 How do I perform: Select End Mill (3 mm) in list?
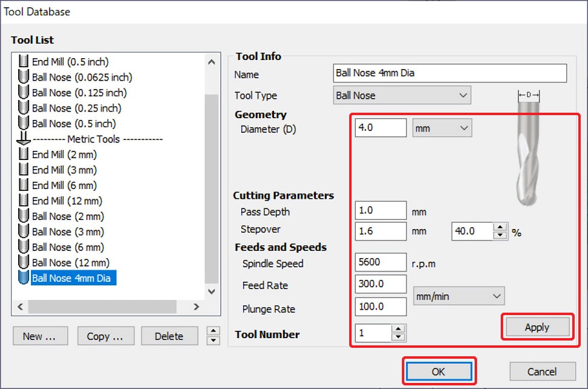tap(64, 170)
